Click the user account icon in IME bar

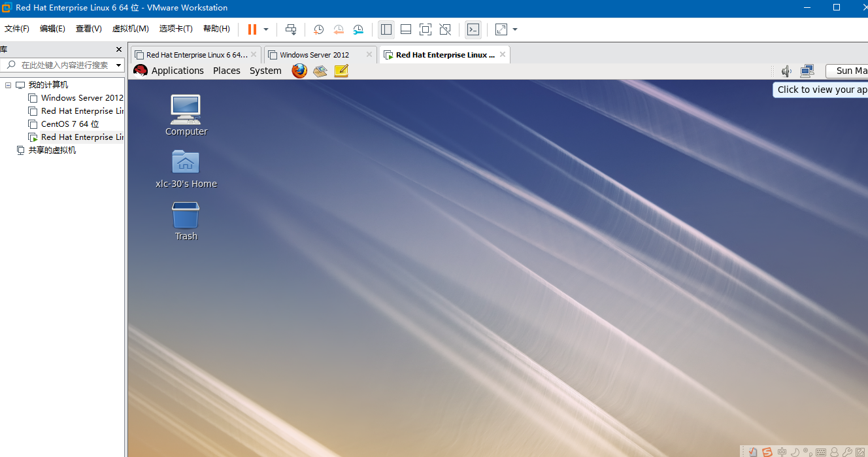(x=834, y=452)
